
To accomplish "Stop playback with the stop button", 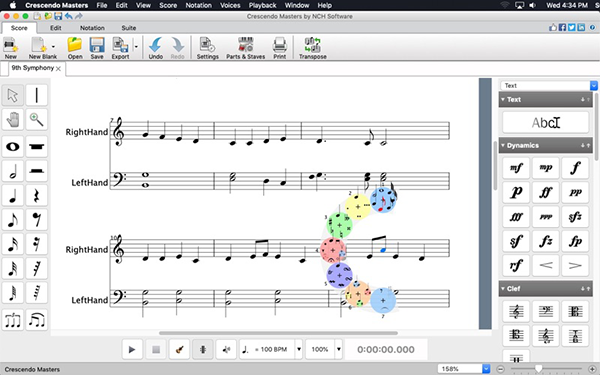I will (156, 349).
